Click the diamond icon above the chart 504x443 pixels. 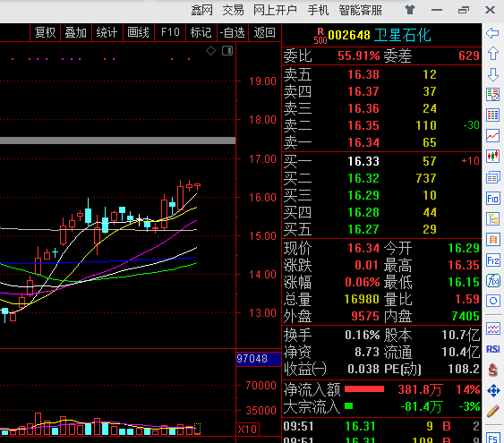pyautogui.click(x=210, y=51)
